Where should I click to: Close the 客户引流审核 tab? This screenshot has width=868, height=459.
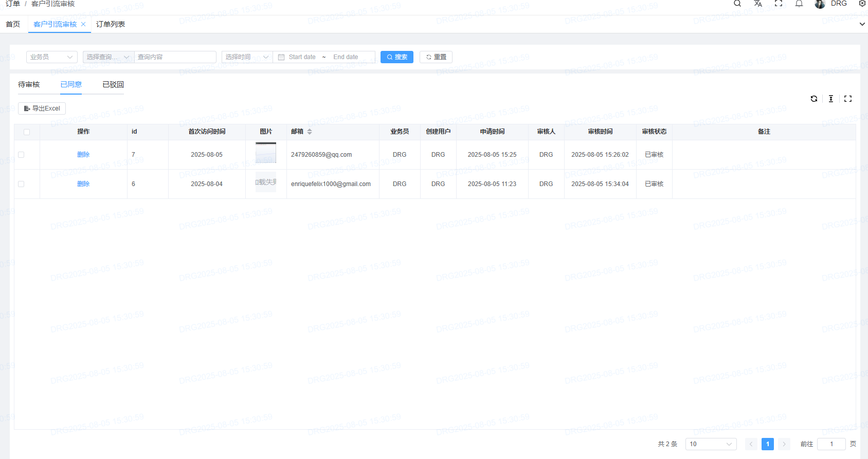coord(83,24)
